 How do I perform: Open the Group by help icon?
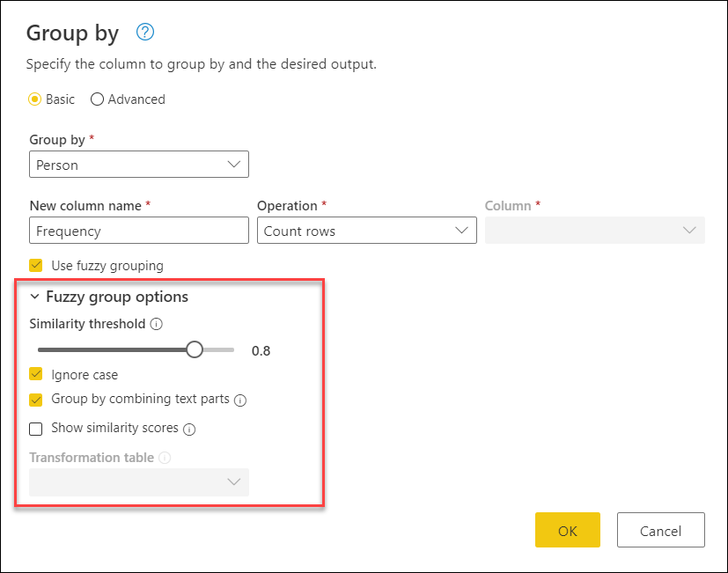[x=145, y=32]
